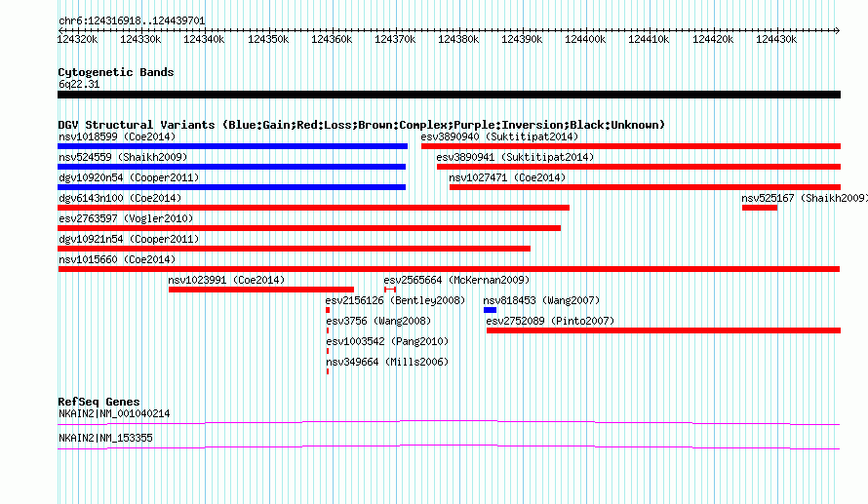Click the nsv1023991 (Coe2014) red bar
868x504 pixels.
pyautogui.click(x=261, y=290)
